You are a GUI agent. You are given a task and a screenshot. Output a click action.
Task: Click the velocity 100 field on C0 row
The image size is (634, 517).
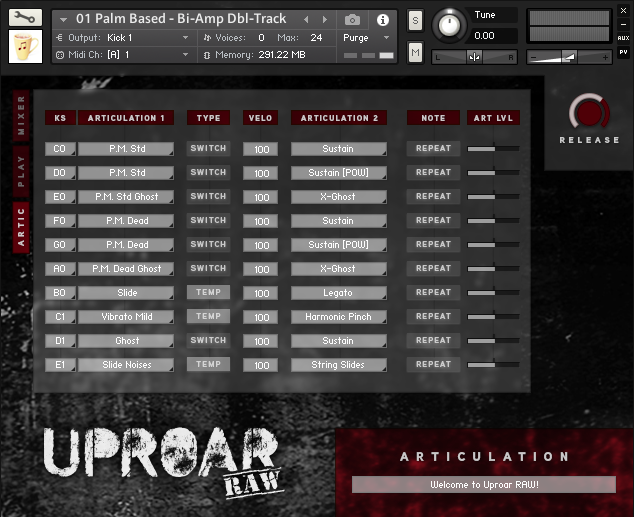(260, 149)
